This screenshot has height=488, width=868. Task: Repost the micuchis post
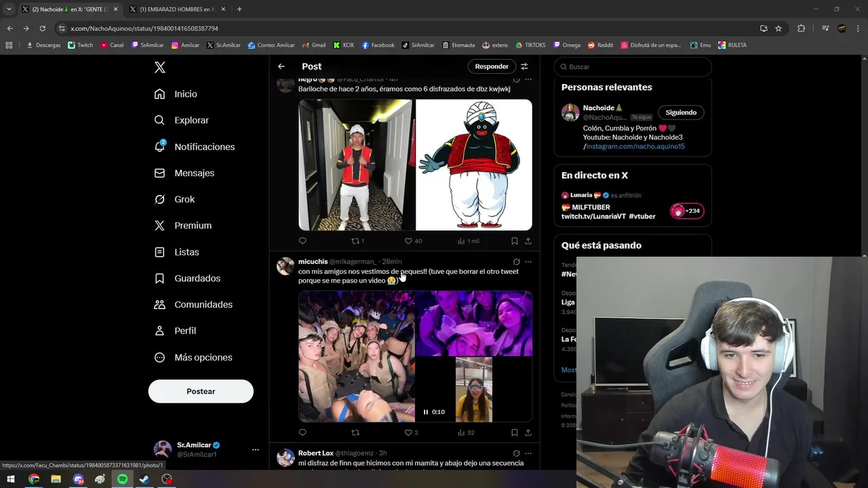coord(355,432)
